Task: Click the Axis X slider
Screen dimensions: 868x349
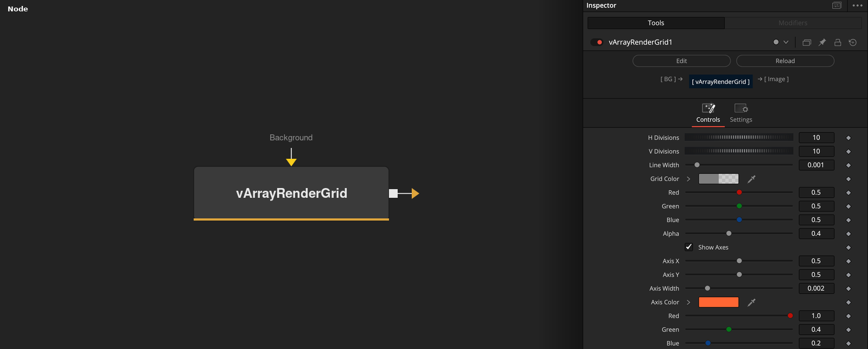Action: click(739, 261)
